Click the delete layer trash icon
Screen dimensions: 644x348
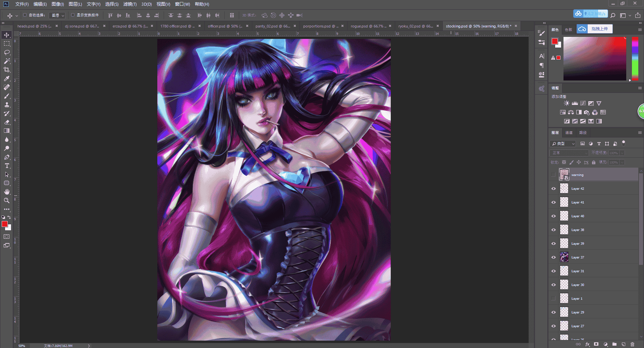632,344
